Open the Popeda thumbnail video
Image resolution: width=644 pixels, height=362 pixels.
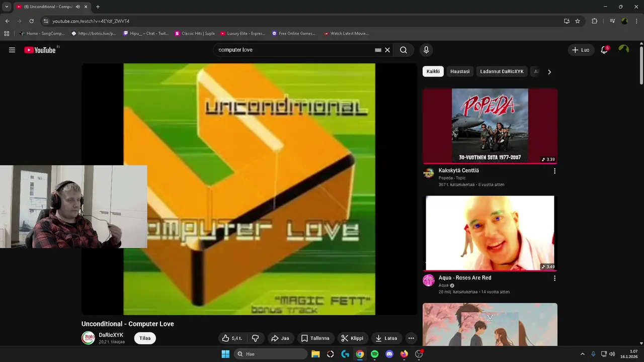490,126
